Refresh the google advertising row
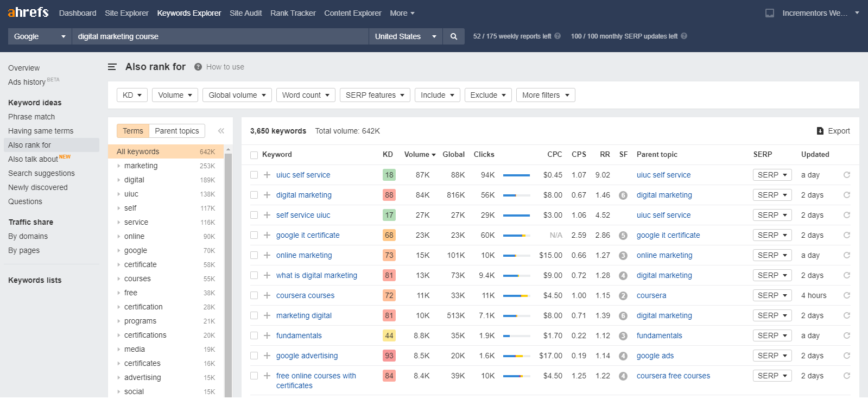The height and width of the screenshot is (399, 868). coord(847,356)
